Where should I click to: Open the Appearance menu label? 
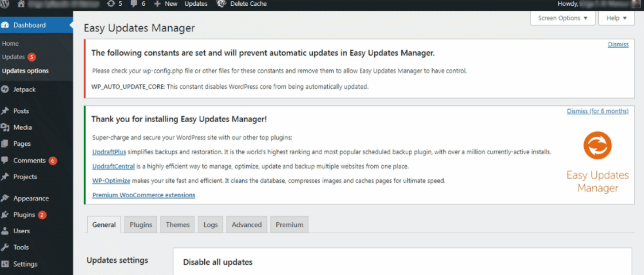[x=31, y=198]
